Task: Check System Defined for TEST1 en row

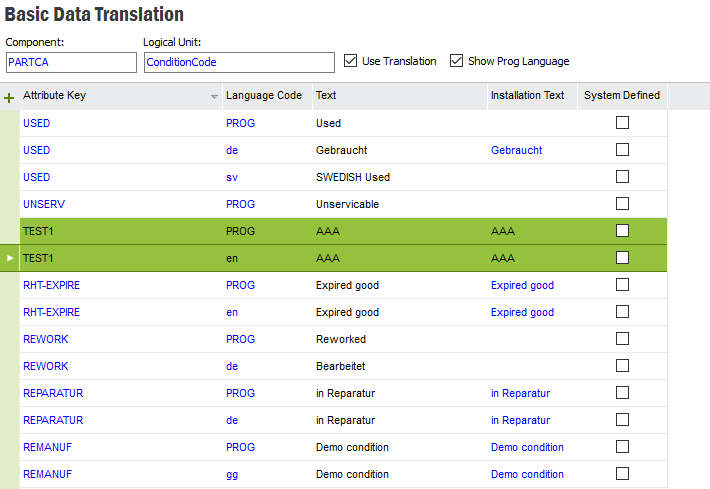Action: 623,258
